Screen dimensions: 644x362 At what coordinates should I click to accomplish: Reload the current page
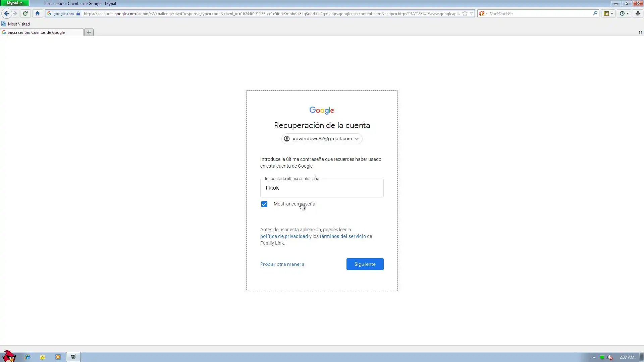tap(25, 13)
